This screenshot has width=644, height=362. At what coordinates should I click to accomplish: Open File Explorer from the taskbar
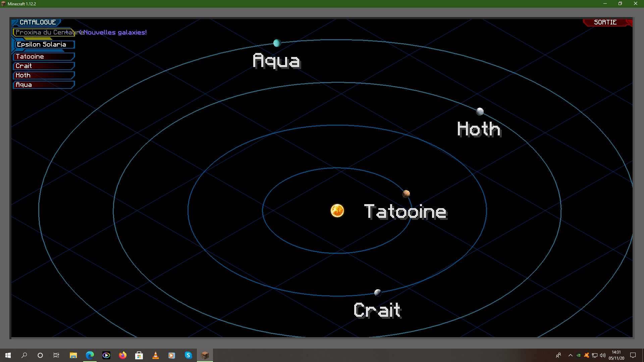pos(73,355)
